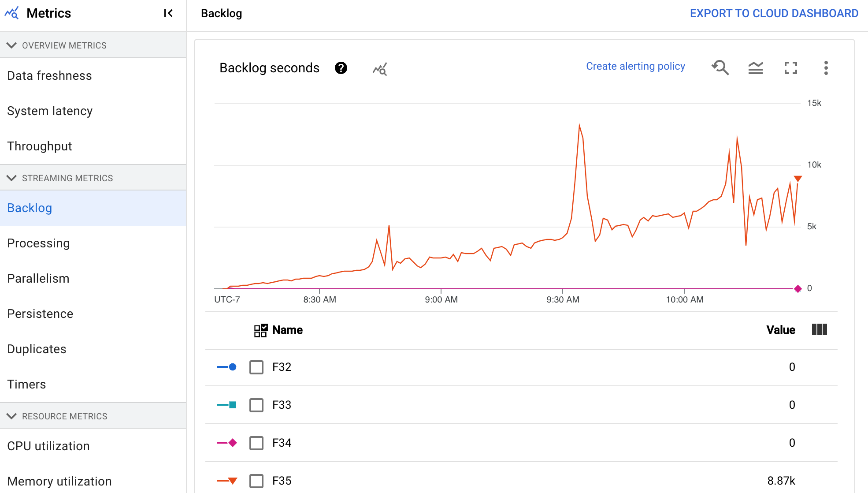Collapse the Overview Metrics section
The height and width of the screenshot is (493, 868).
11,45
